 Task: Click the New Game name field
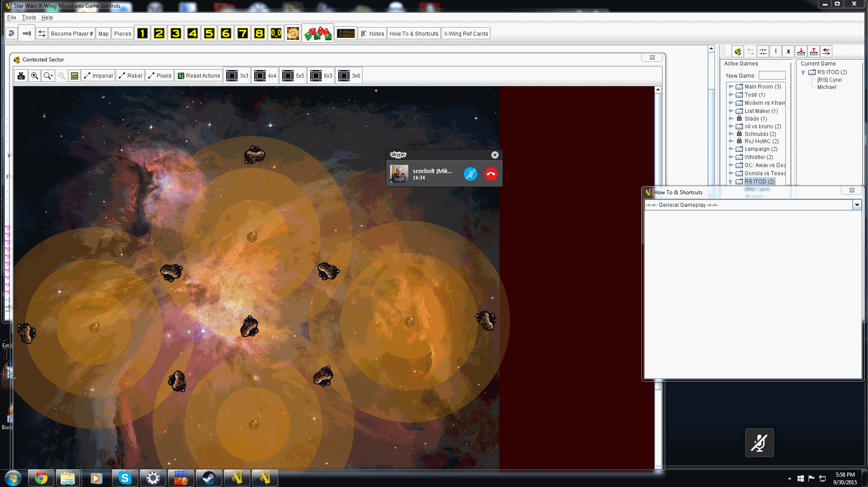(x=772, y=76)
